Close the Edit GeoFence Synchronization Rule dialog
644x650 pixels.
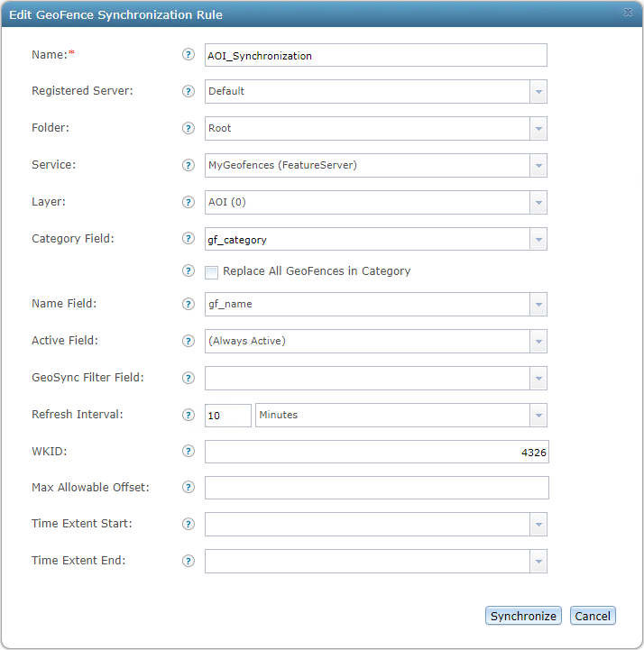pyautogui.click(x=629, y=13)
